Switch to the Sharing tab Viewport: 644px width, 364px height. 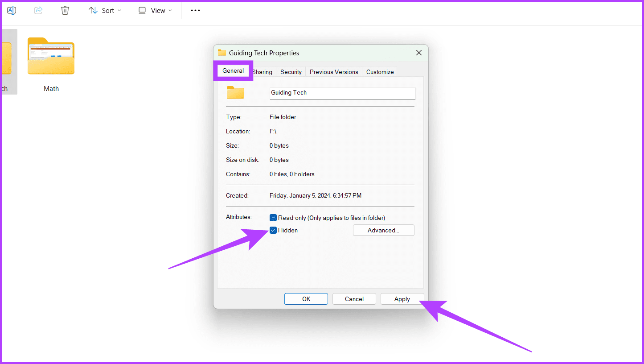coord(263,72)
